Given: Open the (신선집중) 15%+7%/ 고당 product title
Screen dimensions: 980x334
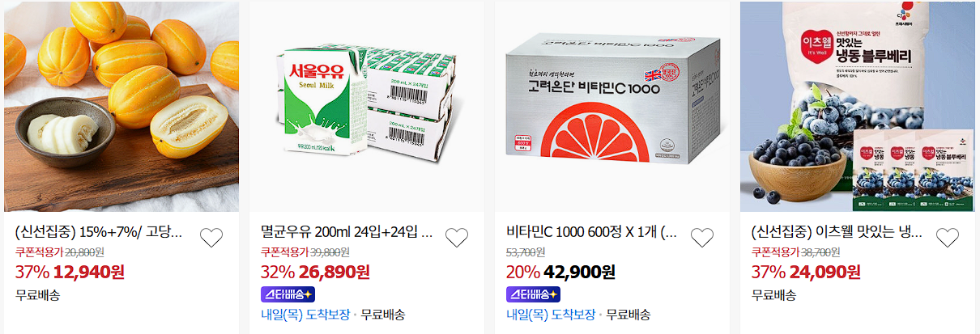Looking at the screenshot, I should coord(99,234).
